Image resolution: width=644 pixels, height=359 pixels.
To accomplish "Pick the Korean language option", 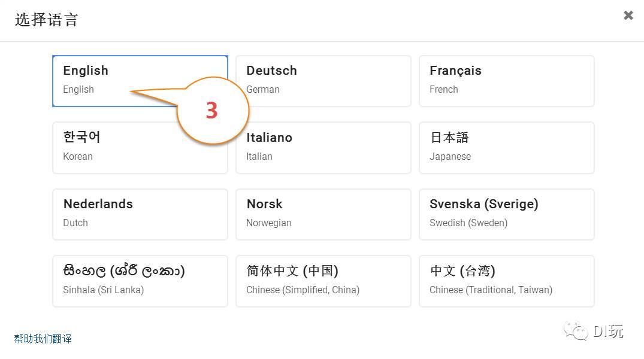I will [x=140, y=148].
